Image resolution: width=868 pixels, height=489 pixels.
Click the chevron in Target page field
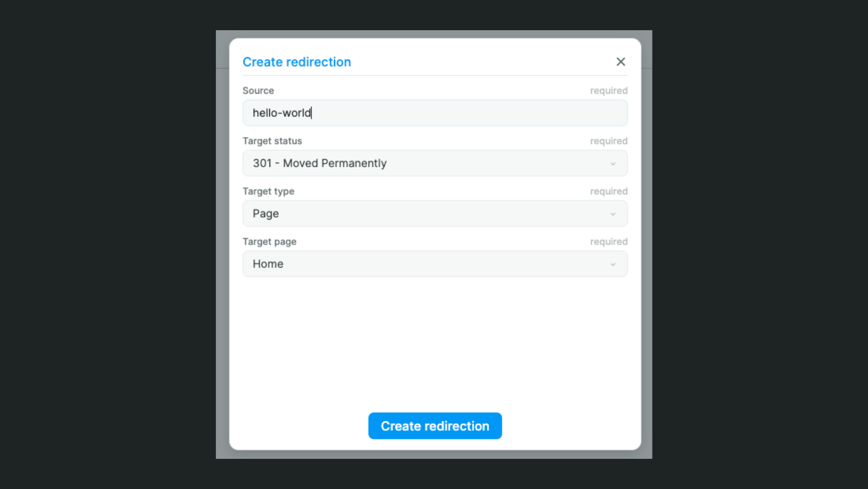tap(613, 264)
